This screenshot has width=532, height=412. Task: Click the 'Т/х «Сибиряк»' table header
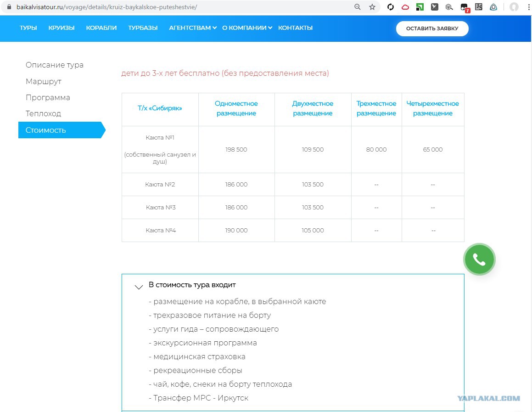click(160, 108)
